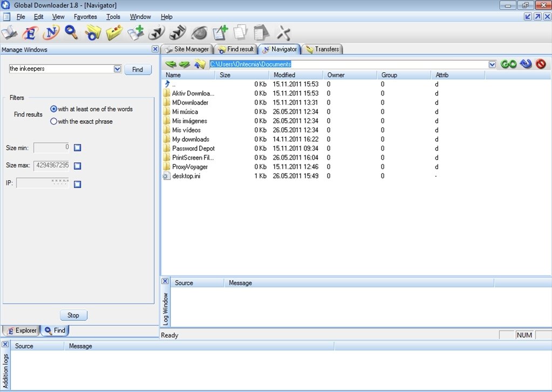
Task: Click the start transfers toolbar icon
Action: pos(156,33)
